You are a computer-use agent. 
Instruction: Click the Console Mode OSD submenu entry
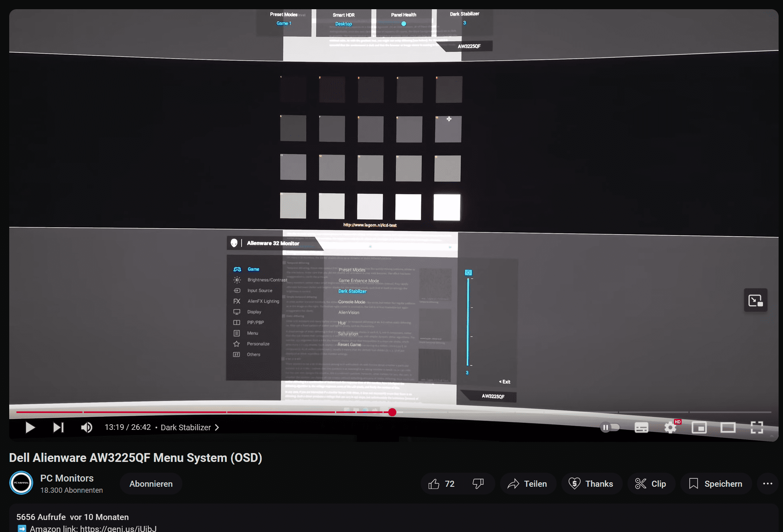[351, 302]
